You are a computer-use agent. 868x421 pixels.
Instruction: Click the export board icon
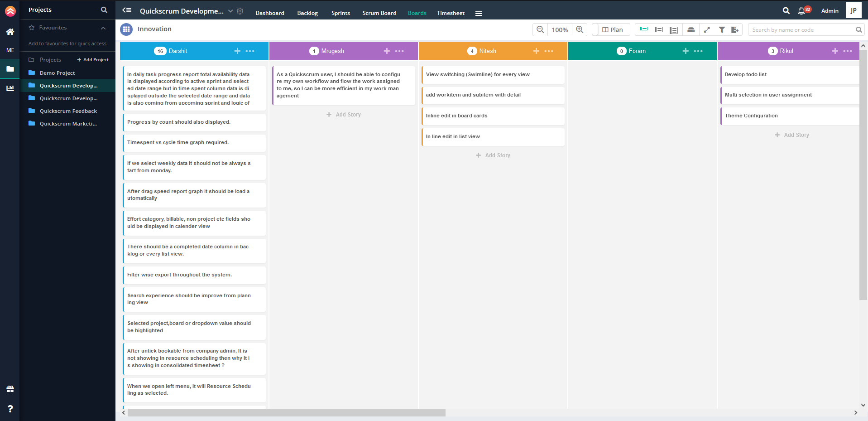(735, 29)
